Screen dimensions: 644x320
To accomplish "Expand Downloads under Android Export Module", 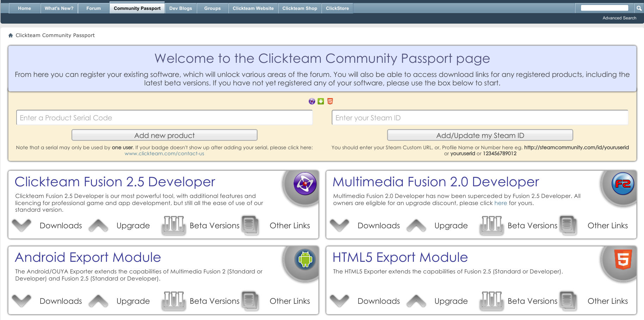I will click(x=61, y=301).
